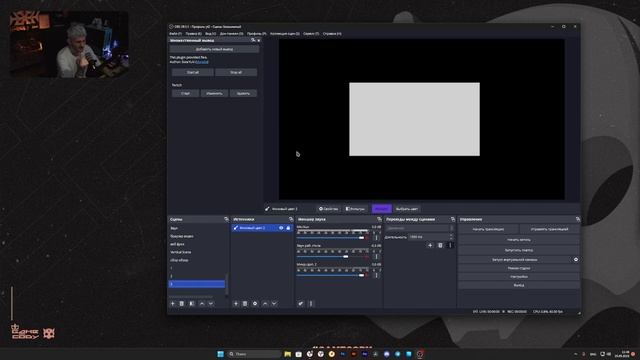Open the Правка menu
The height and width of the screenshot is (360, 640).
[x=193, y=33]
